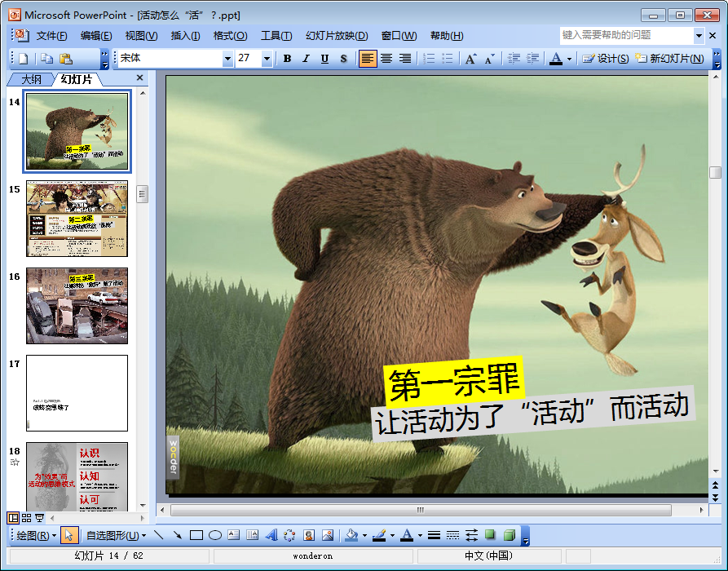Open the 编辑(E) Edit menu

click(95, 36)
